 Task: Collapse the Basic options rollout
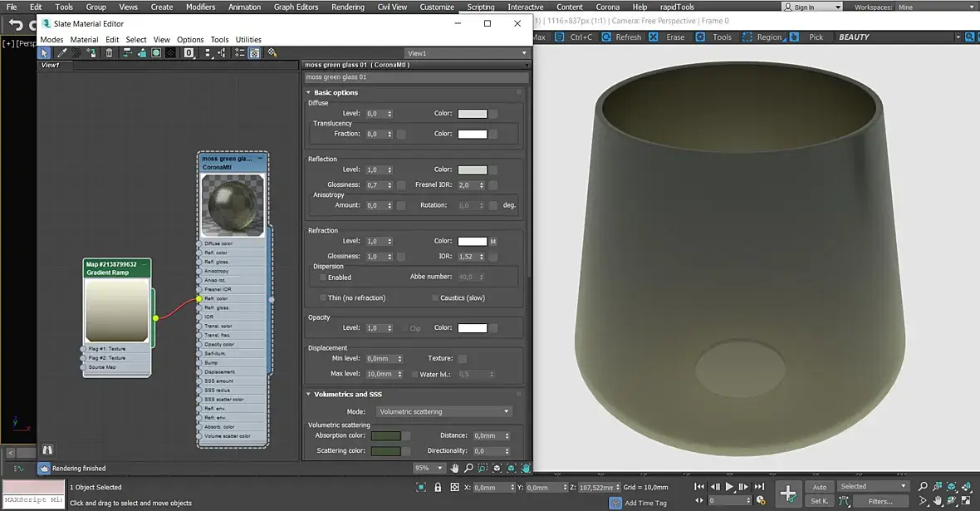pos(336,92)
